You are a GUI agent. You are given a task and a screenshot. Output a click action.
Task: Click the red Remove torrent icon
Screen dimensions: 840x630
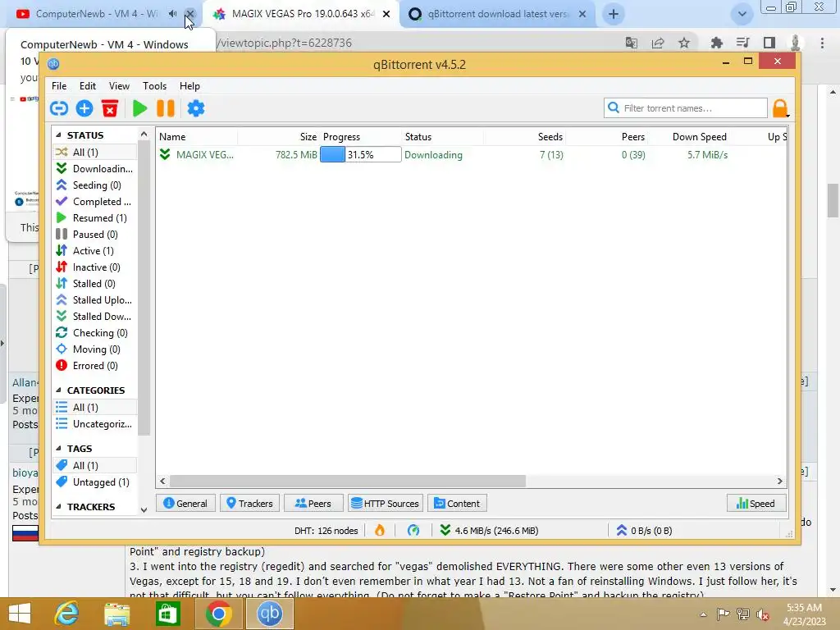[110, 109]
